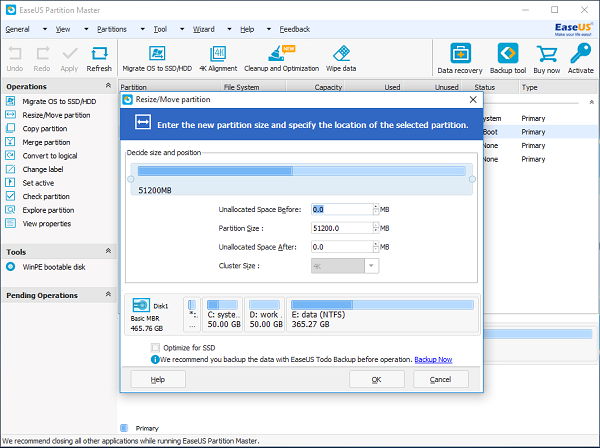
Task: Click the Buy now cart icon
Action: 547,54
